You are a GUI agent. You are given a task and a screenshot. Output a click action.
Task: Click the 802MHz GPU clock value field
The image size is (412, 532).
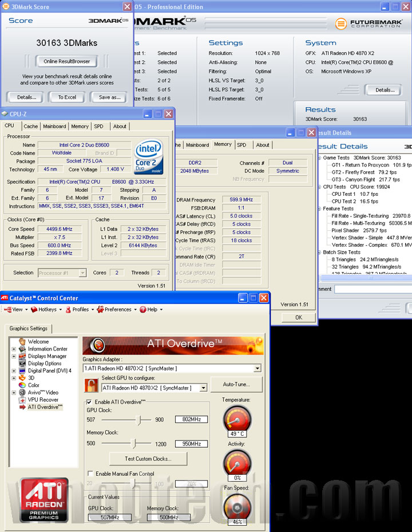click(191, 419)
